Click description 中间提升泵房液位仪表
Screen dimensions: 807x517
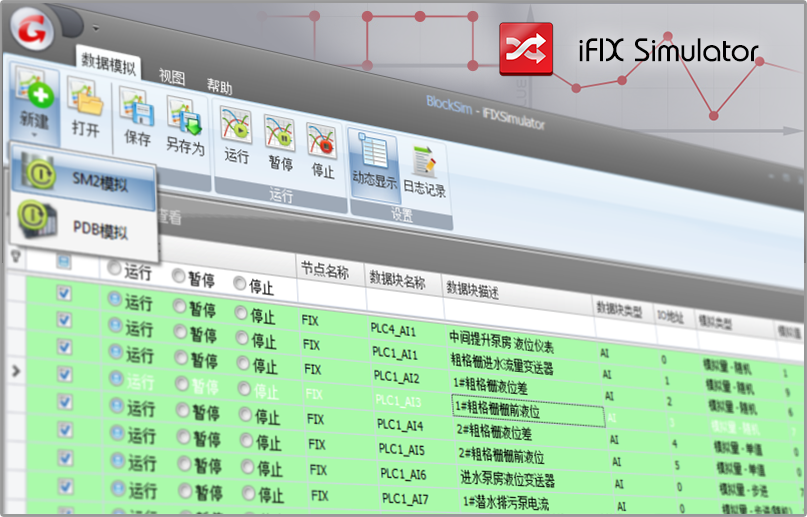[501, 342]
